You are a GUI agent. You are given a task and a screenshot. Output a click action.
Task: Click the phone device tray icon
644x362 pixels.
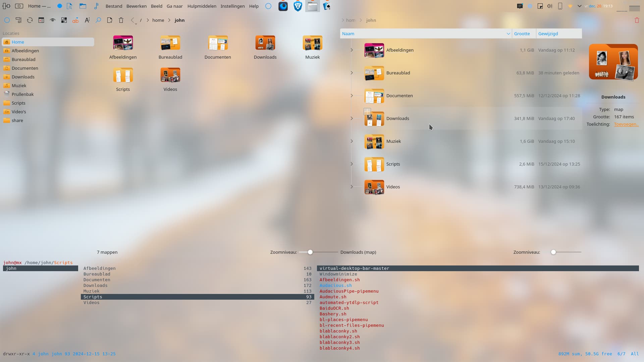tap(560, 6)
